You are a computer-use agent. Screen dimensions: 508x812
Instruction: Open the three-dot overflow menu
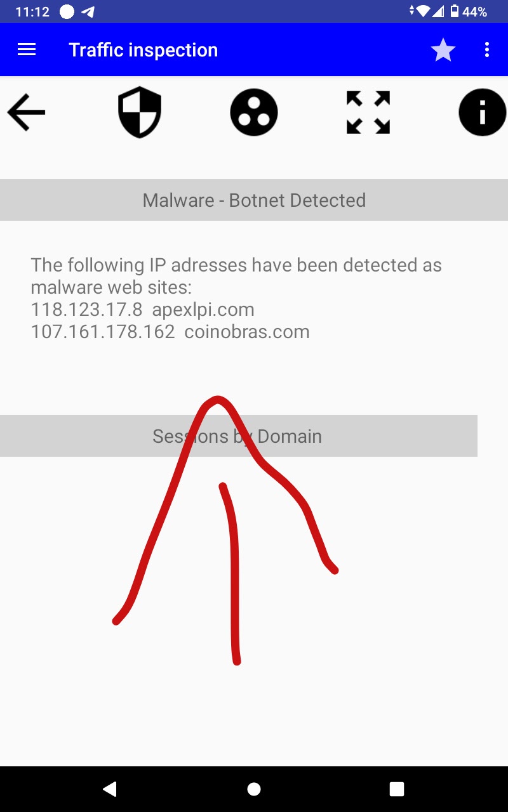pos(487,49)
